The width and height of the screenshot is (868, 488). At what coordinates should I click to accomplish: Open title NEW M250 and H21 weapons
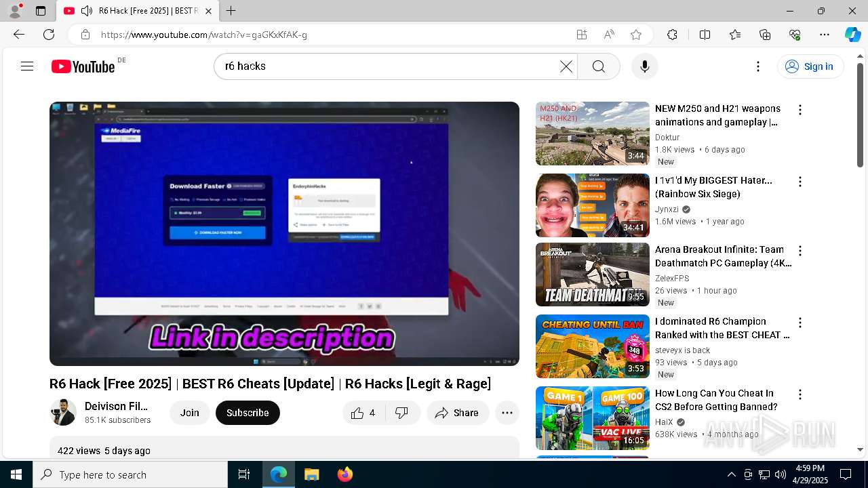tap(717, 115)
